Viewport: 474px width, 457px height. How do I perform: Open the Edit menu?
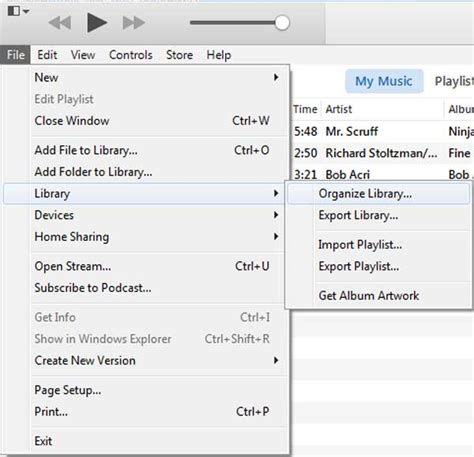click(47, 55)
